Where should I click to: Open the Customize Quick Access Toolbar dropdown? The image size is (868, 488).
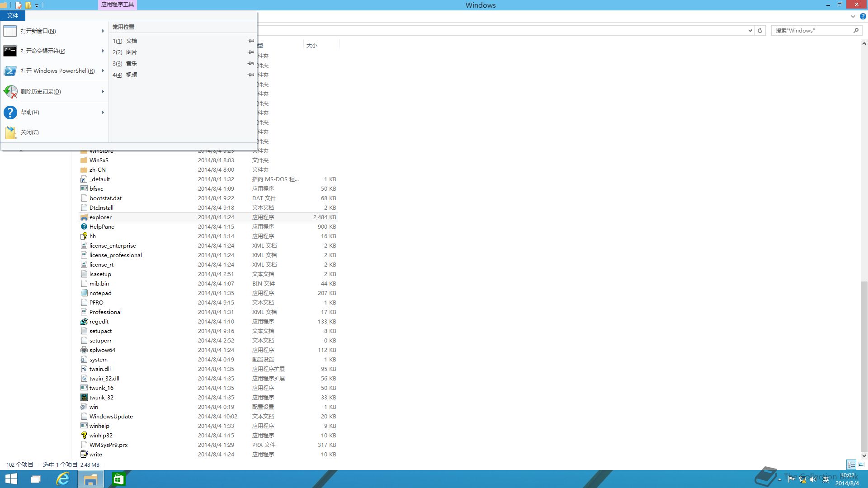click(x=37, y=6)
